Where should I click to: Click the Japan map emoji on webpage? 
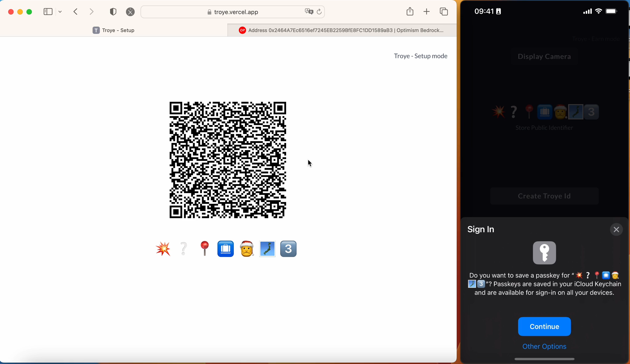pos(267,249)
